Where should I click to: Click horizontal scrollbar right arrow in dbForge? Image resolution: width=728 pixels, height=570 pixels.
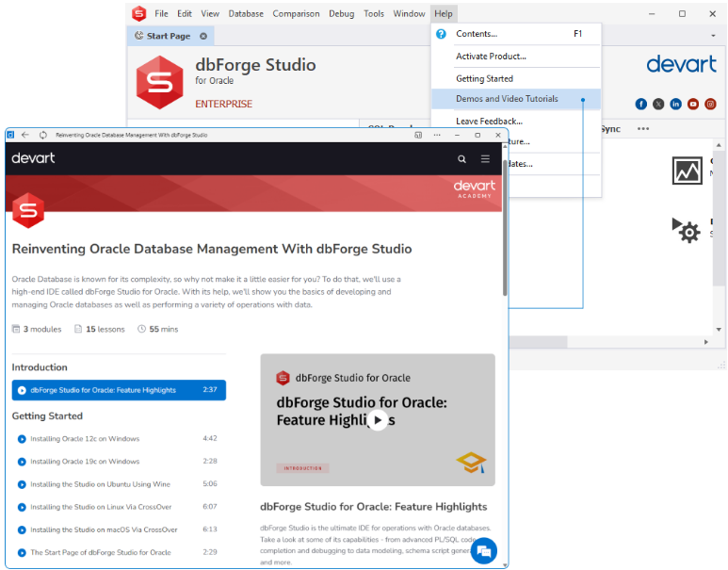pyautogui.click(x=705, y=342)
